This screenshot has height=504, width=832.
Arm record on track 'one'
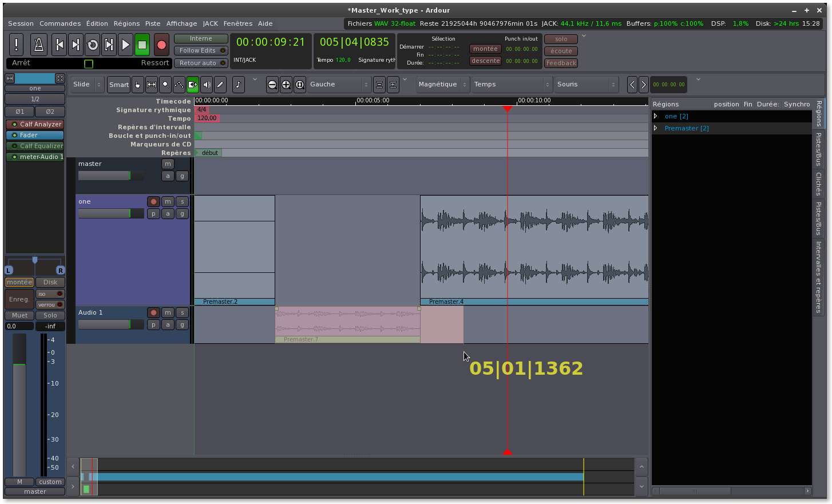point(153,201)
